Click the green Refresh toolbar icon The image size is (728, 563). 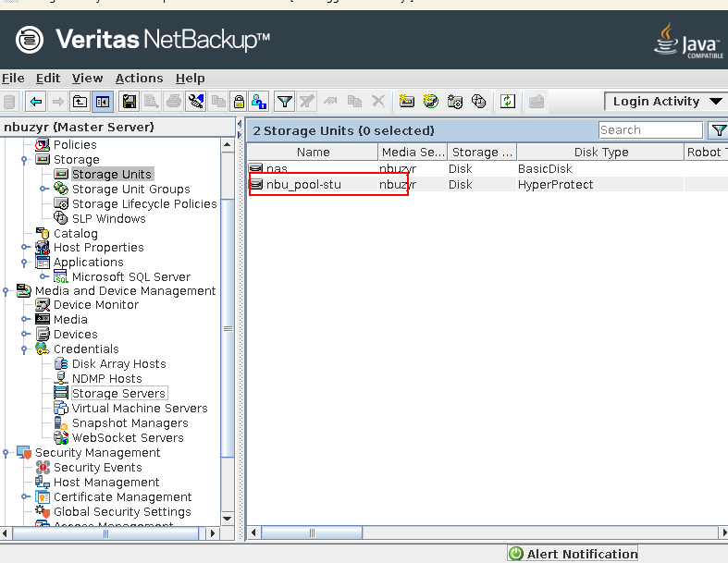(x=508, y=101)
